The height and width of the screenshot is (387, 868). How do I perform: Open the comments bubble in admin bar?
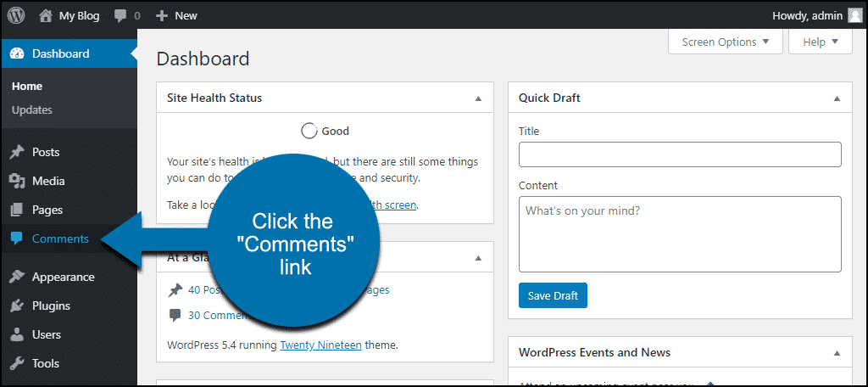[x=120, y=15]
